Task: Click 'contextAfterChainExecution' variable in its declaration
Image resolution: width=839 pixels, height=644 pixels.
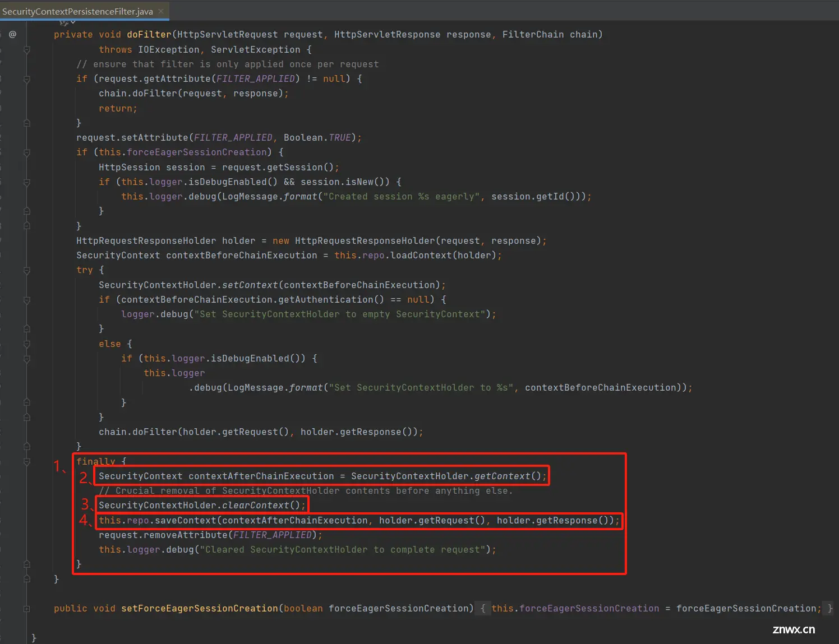Action: pyautogui.click(x=261, y=476)
